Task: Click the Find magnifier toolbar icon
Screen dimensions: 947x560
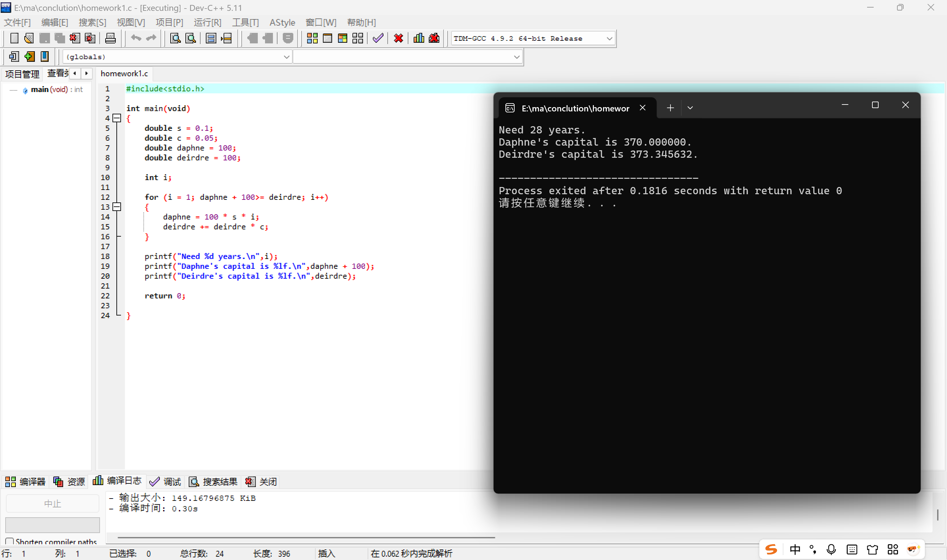Action: (175, 38)
